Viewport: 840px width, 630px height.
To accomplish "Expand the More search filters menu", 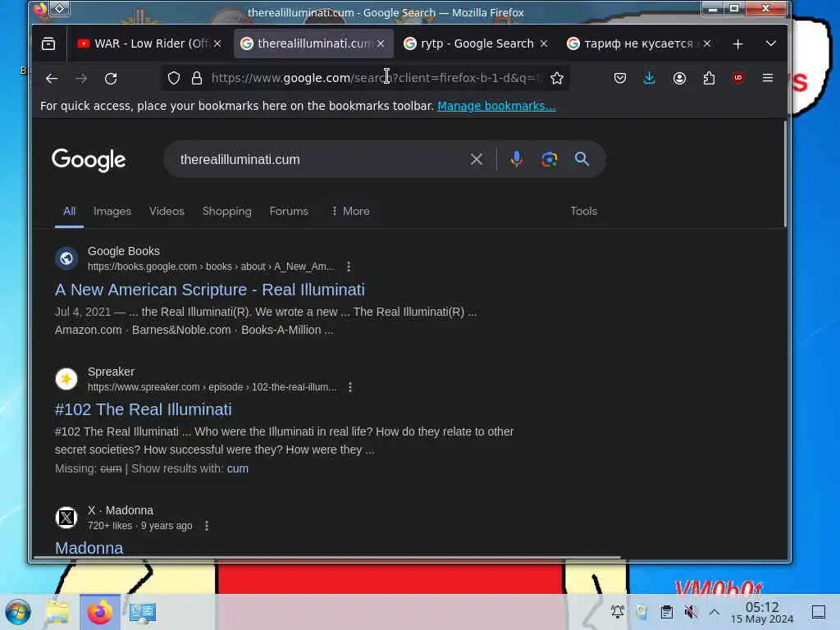I will click(350, 211).
